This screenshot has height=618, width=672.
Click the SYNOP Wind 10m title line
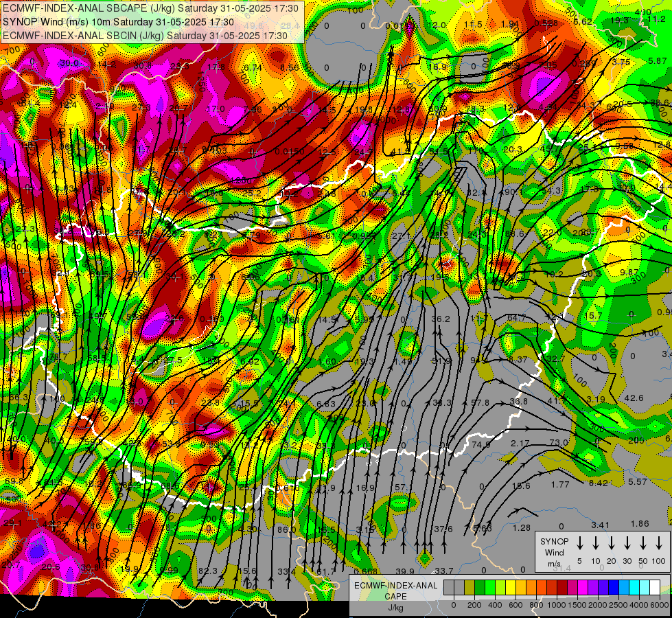[x=118, y=22]
